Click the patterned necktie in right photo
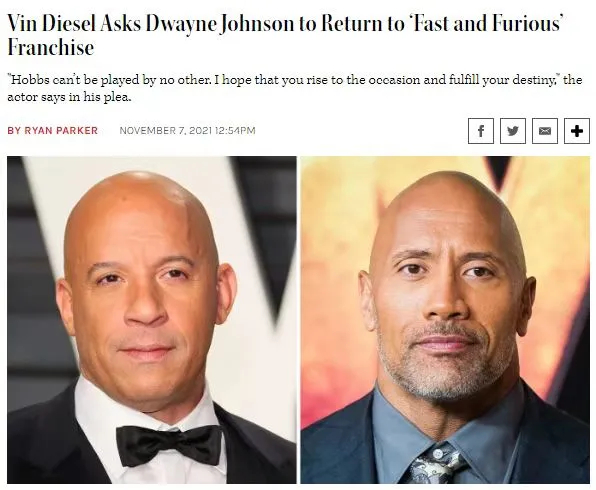This screenshot has height=490, width=596. pyautogui.click(x=437, y=466)
